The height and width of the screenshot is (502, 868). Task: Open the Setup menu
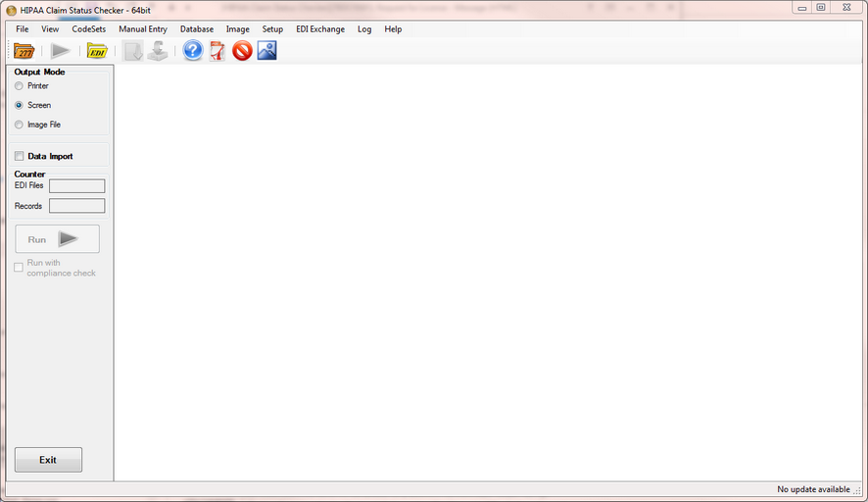272,29
